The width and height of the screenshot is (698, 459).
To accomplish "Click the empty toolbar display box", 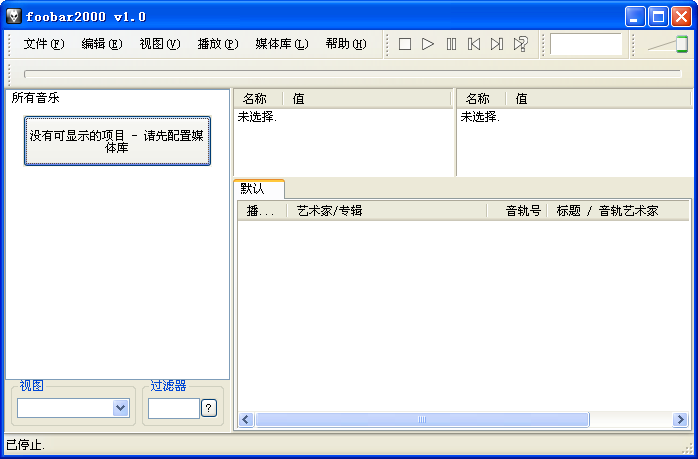I will (x=586, y=44).
